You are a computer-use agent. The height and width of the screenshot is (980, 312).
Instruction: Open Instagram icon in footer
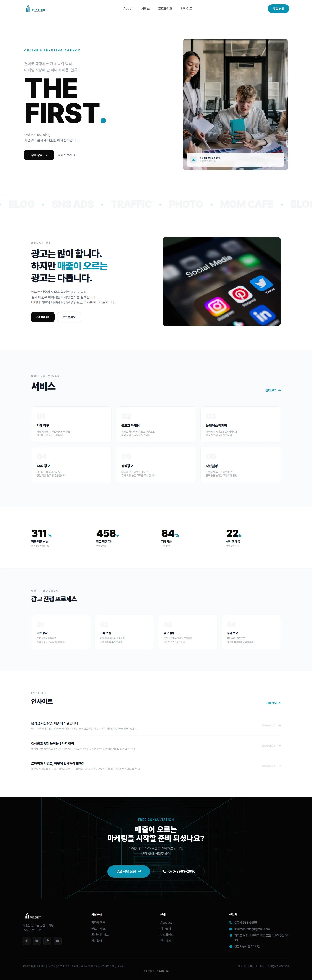pos(27,941)
